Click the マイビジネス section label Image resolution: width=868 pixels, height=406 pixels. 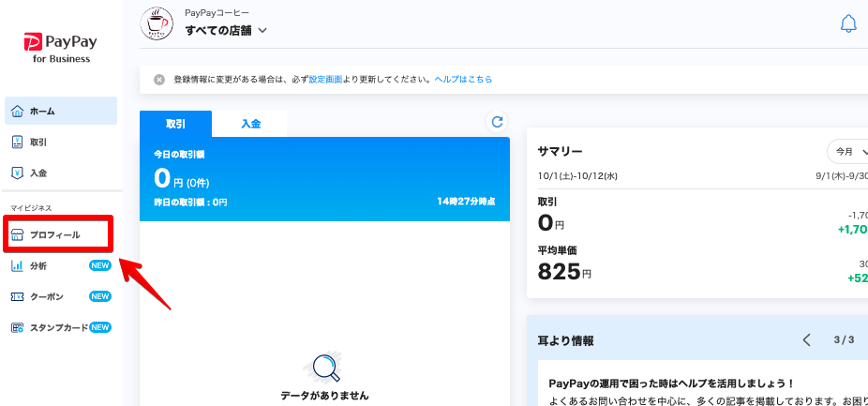click(x=31, y=208)
